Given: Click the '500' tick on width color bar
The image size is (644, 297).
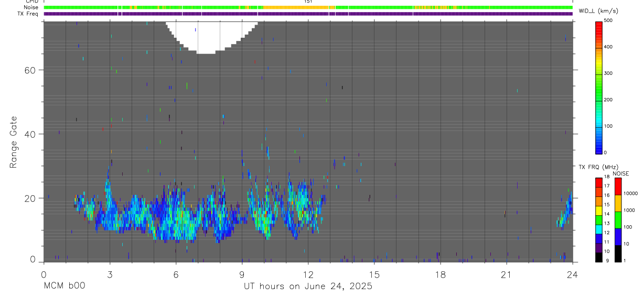Looking at the screenshot, I should pos(609,20).
